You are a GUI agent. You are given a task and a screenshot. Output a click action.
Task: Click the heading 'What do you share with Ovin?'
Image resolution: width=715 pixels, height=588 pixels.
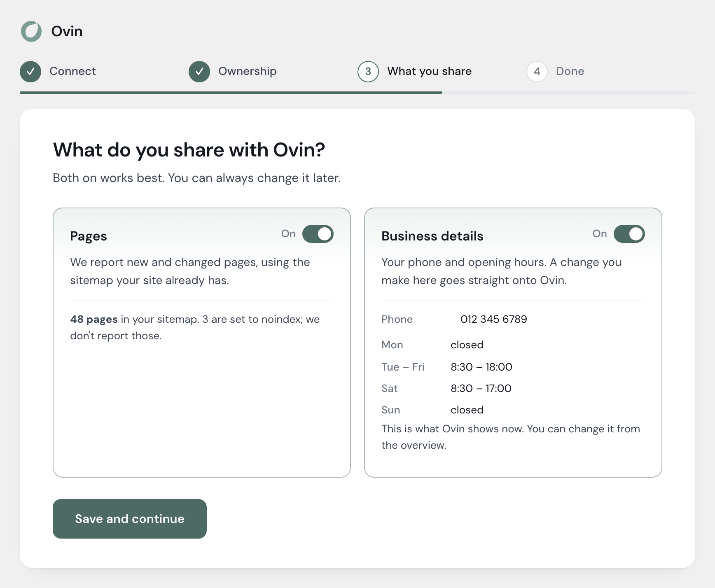189,150
